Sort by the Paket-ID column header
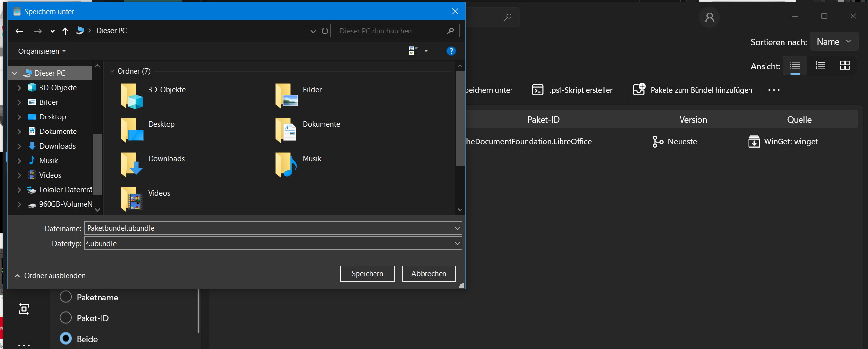 tap(544, 120)
